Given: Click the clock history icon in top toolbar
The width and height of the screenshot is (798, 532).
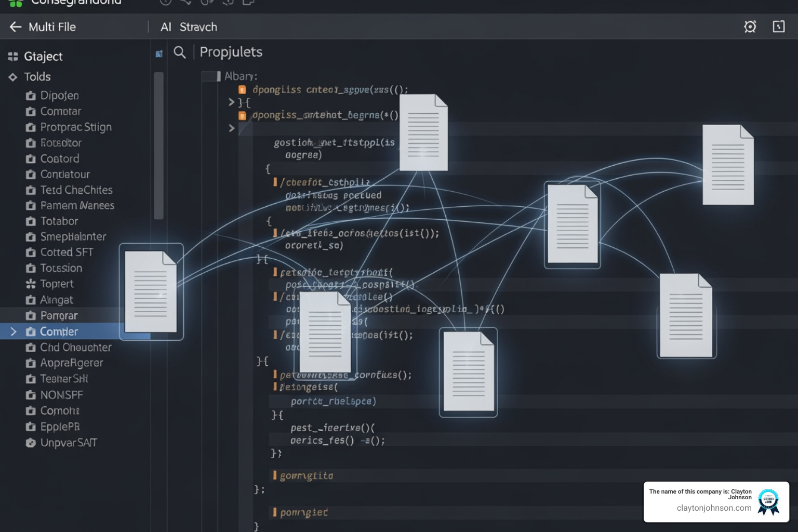Looking at the screenshot, I should tap(165, 3).
